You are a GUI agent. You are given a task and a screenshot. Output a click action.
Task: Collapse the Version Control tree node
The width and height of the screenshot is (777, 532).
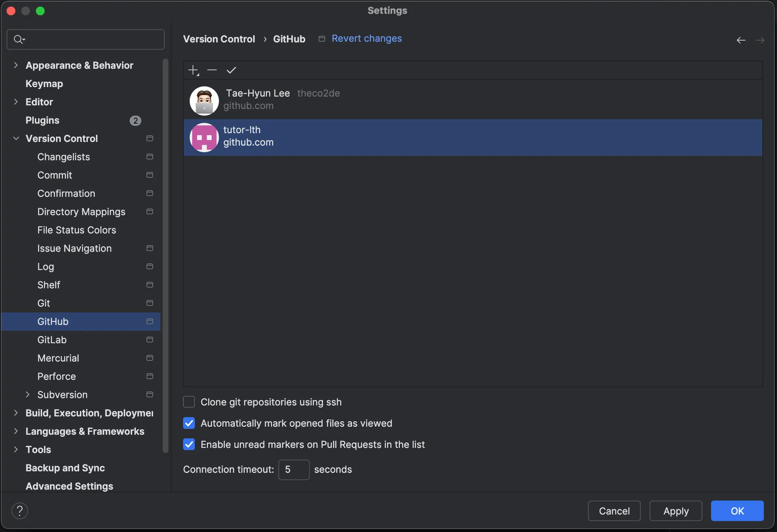(x=16, y=138)
